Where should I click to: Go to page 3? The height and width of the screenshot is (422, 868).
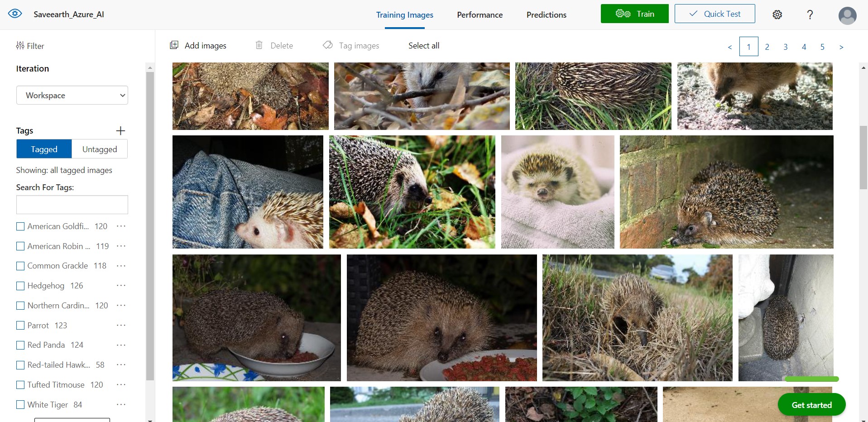(786, 47)
